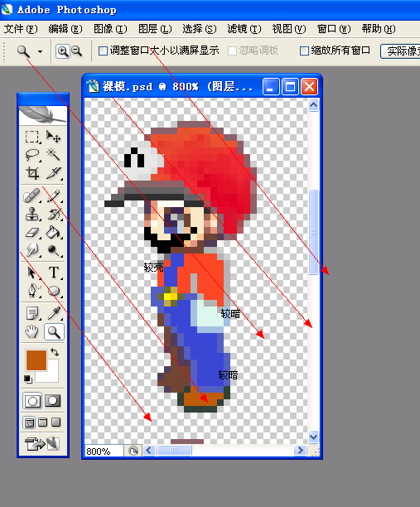The image size is (420, 507).
Task: Enable resize windows to fit checkbox
Action: pyautogui.click(x=103, y=51)
